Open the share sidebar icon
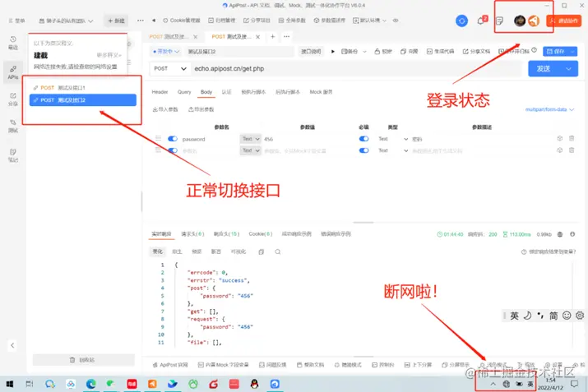Viewport: 588px width, 392px height. tap(13, 99)
